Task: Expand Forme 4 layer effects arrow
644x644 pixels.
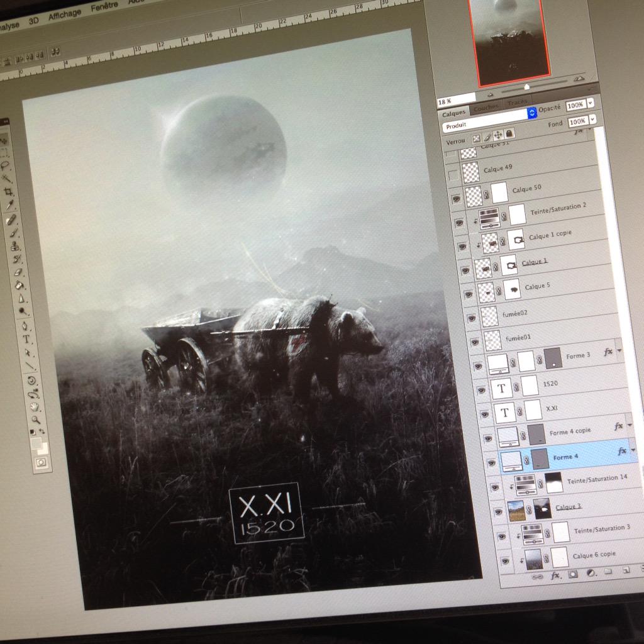Action: coord(633,450)
